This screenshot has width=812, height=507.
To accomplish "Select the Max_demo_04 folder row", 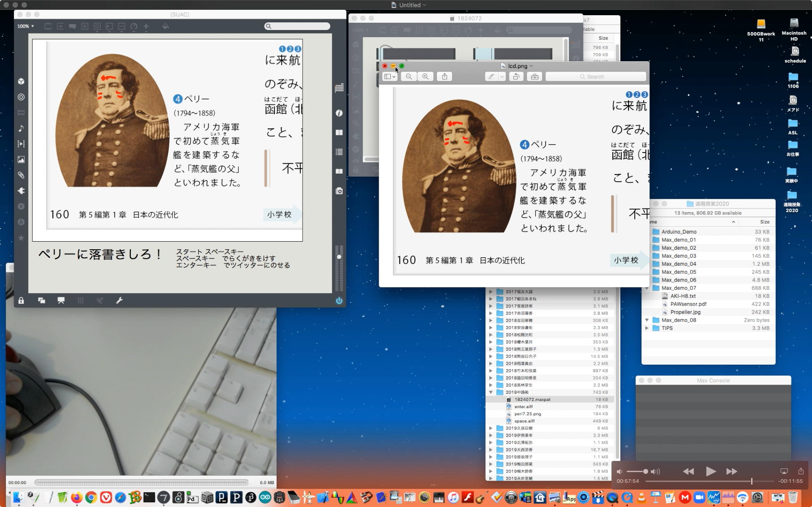I will 709,264.
